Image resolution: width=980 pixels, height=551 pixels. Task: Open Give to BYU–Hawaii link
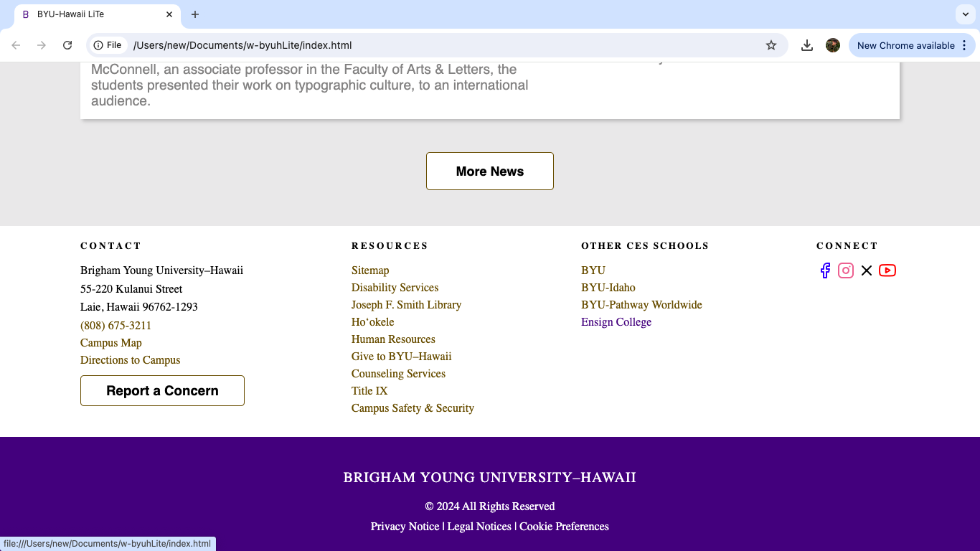pyautogui.click(x=401, y=357)
